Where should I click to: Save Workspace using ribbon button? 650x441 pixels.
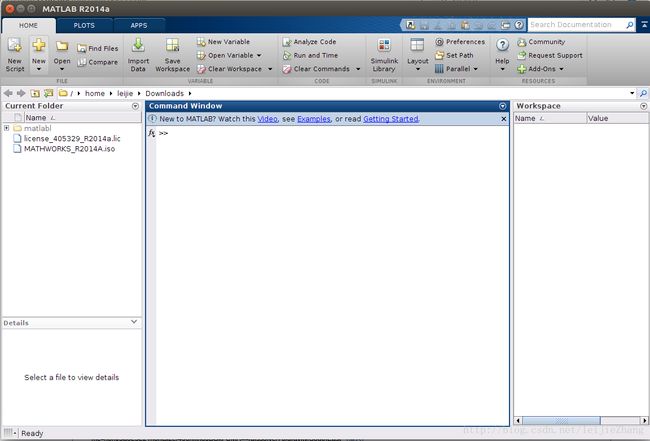pos(172,55)
